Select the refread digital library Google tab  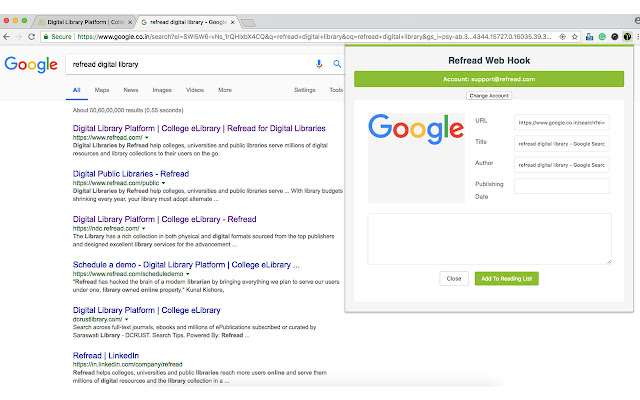click(x=187, y=22)
